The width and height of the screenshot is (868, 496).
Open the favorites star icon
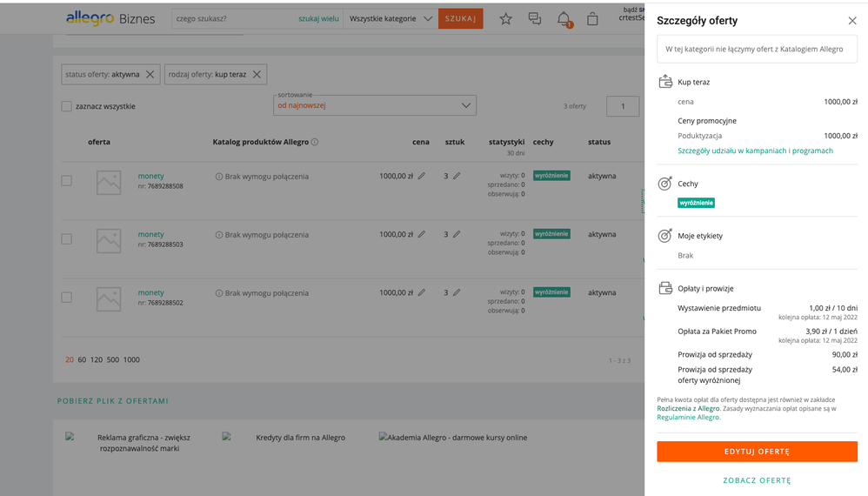[505, 19]
